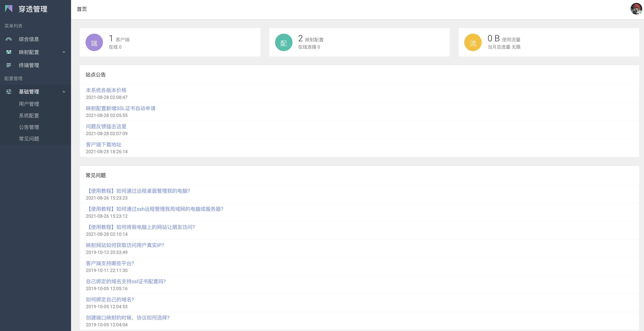Click the purple 端 client circle icon
644x331 pixels.
tap(94, 43)
